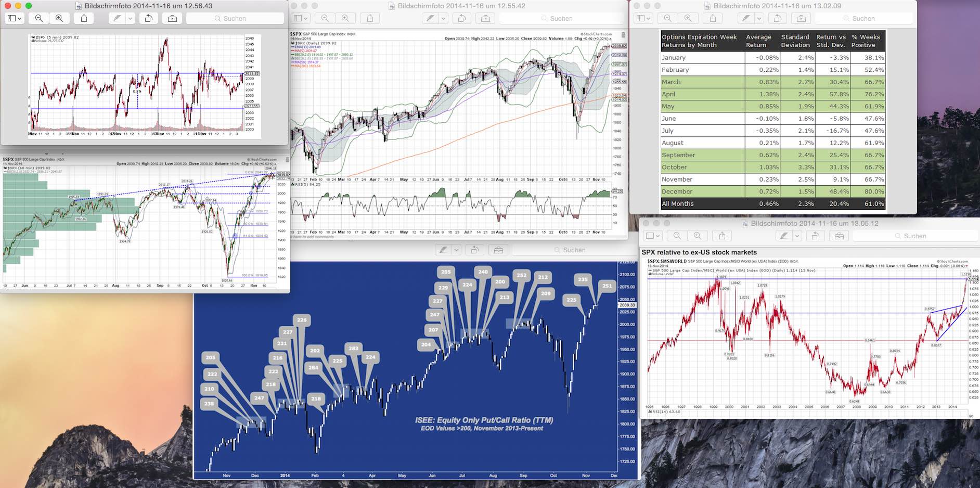Zoom out of the 12.55.42 SPX chart window
The height and width of the screenshot is (488, 980).
(325, 18)
